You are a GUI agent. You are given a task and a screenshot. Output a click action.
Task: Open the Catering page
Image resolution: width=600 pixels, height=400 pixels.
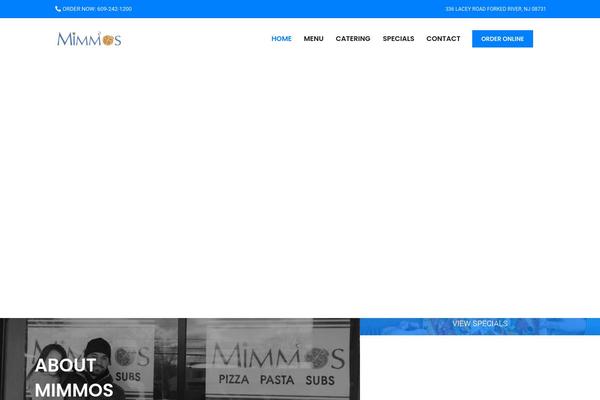click(353, 39)
